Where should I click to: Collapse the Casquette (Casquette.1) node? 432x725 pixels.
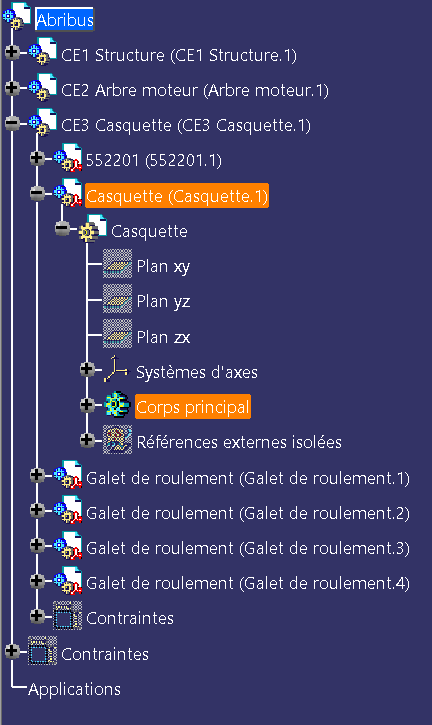click(x=37, y=193)
